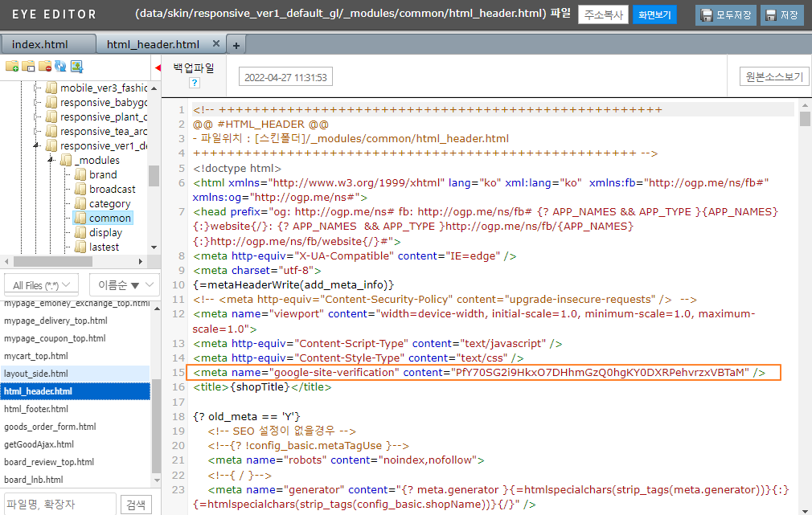Screen dimensions: 812x515
Task: Click the 주소복사 button
Action: [x=602, y=14]
